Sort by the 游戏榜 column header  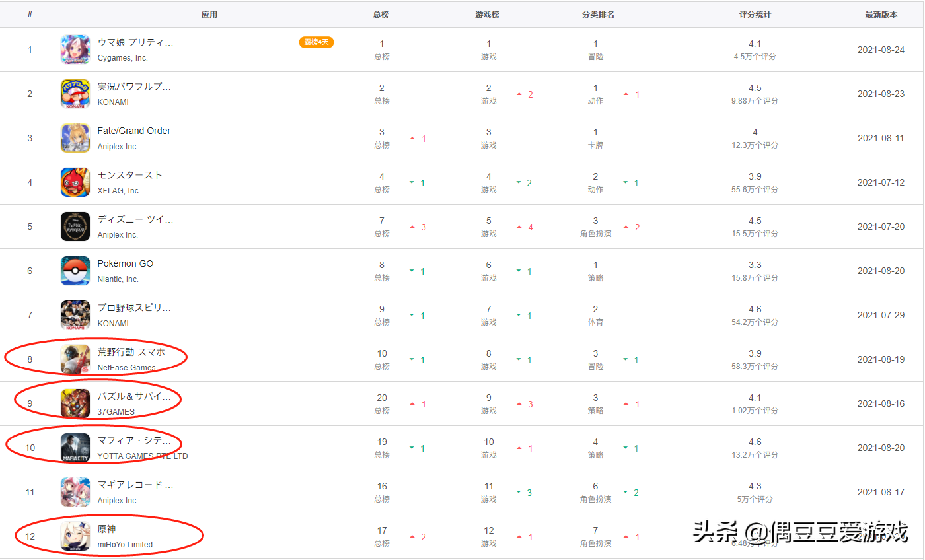pos(488,15)
